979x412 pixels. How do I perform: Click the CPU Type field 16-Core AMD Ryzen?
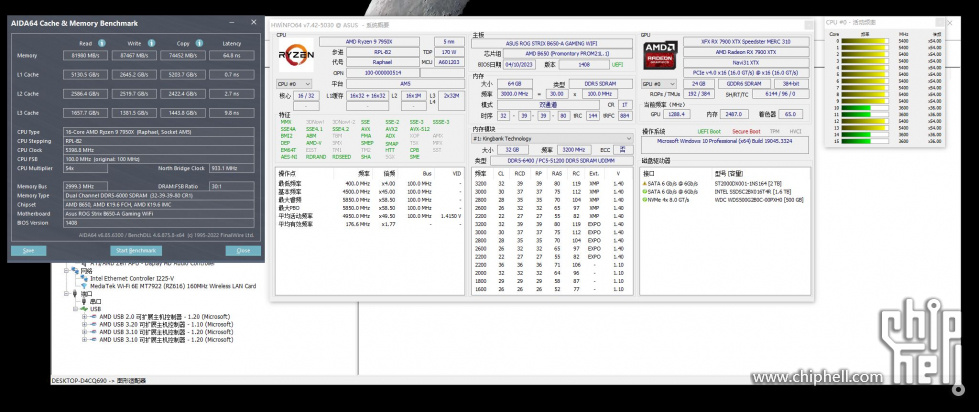point(159,132)
